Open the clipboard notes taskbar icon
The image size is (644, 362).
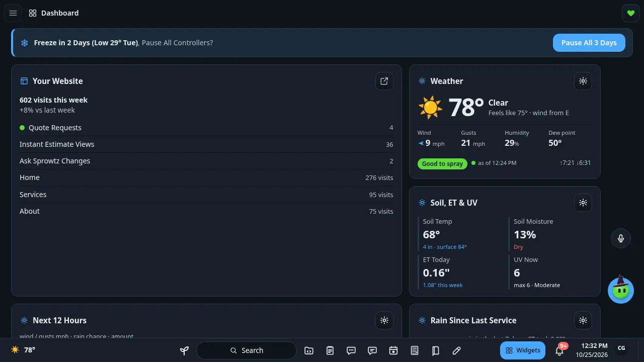[330, 350]
